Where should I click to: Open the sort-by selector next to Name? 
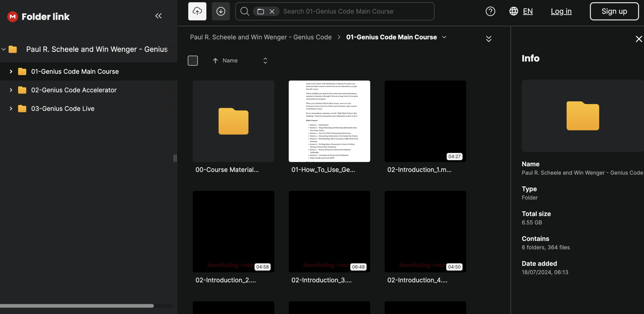pyautogui.click(x=265, y=61)
